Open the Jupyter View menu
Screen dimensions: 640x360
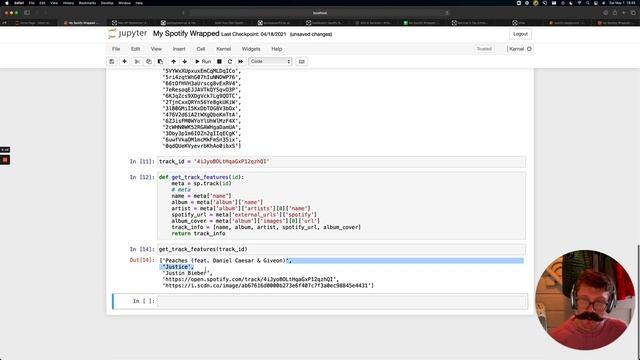[x=156, y=49]
